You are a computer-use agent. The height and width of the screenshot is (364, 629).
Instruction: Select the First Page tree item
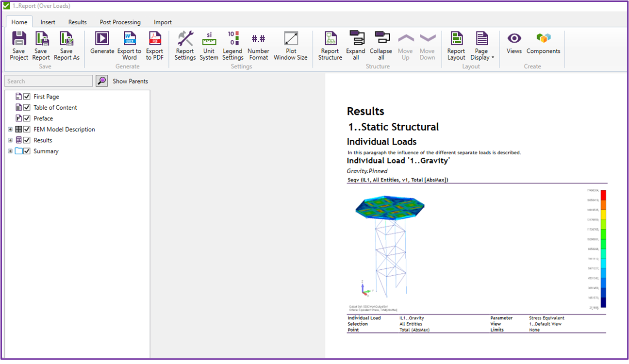tap(46, 97)
